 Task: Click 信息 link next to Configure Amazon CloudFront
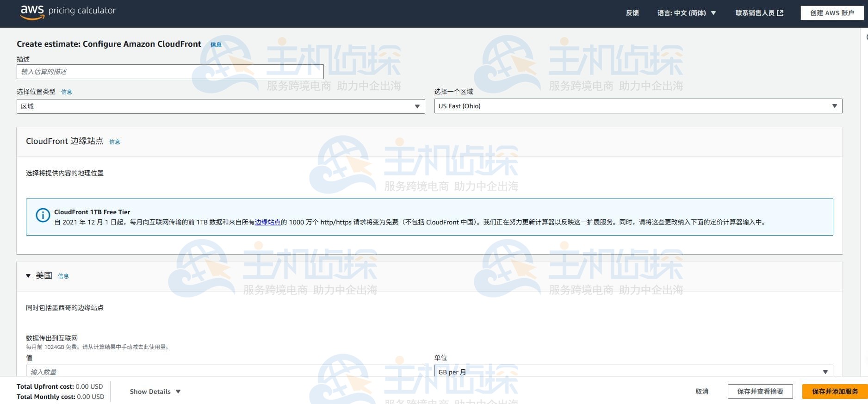coord(216,45)
